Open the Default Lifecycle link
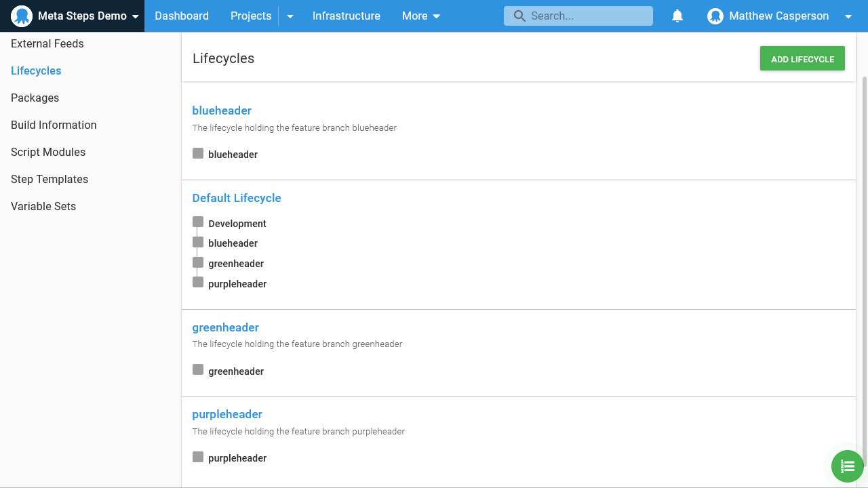Viewport: 868px width, 488px height. 237,198
